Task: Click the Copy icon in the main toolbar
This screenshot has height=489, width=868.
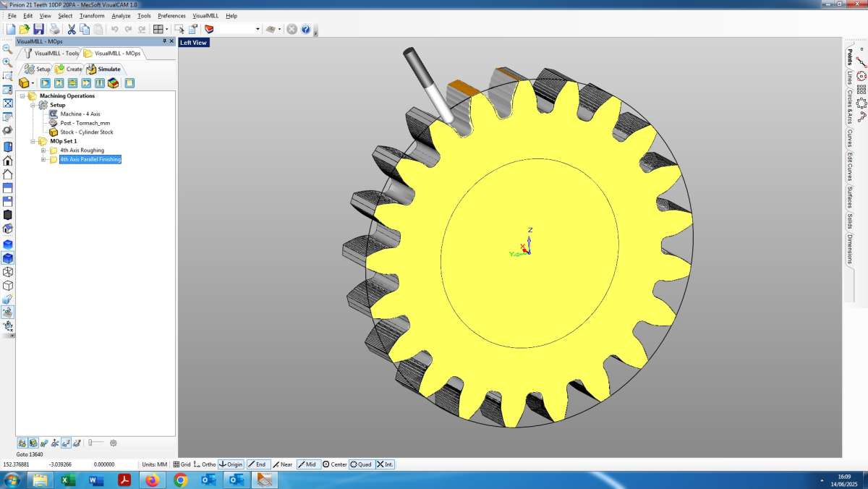Action: click(85, 29)
